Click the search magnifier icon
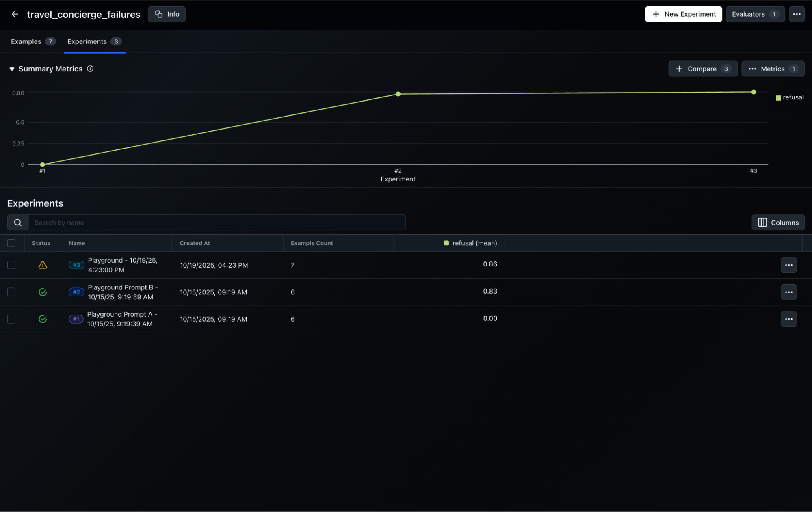812x512 pixels. pyautogui.click(x=18, y=223)
